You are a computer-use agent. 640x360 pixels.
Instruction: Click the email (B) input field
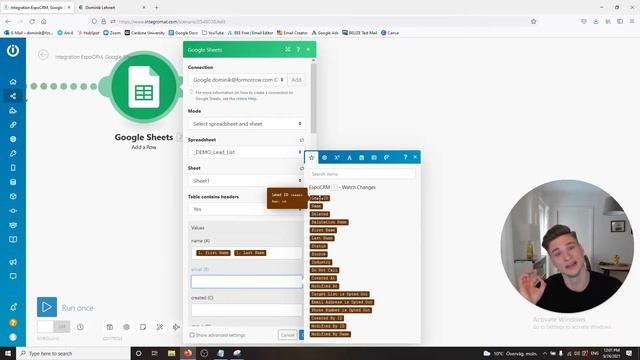[x=247, y=282]
